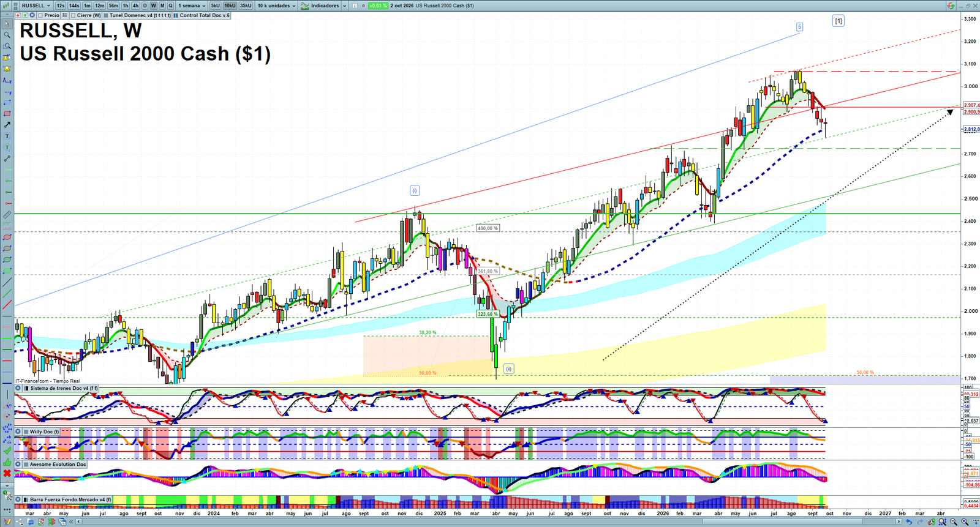The height and width of the screenshot is (527, 980).
Task: Select the 4h timeframe
Action: pyautogui.click(x=135, y=6)
